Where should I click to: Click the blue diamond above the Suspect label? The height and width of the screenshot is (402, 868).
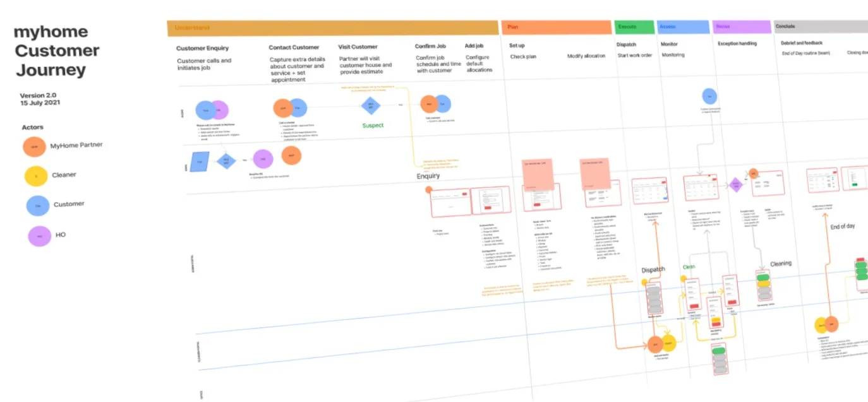coord(371,105)
